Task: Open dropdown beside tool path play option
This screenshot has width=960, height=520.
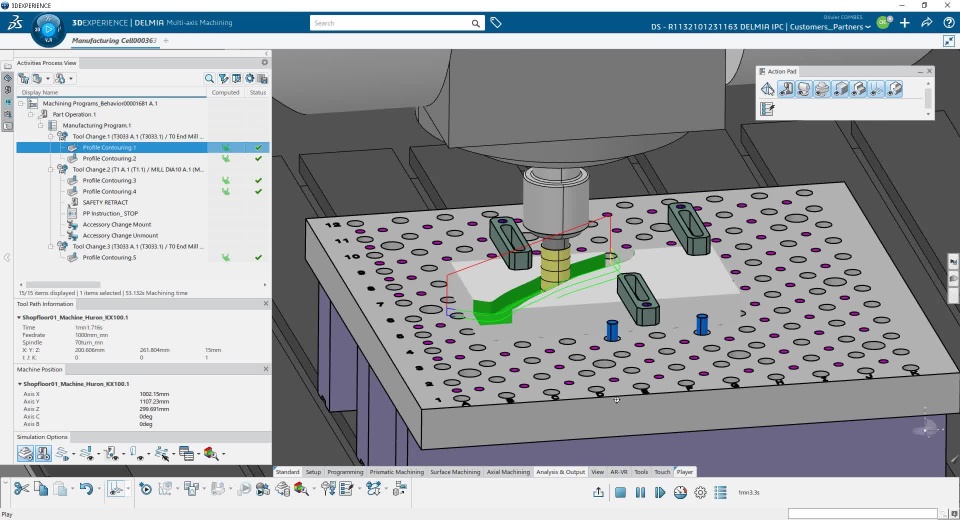Action: [x=73, y=454]
